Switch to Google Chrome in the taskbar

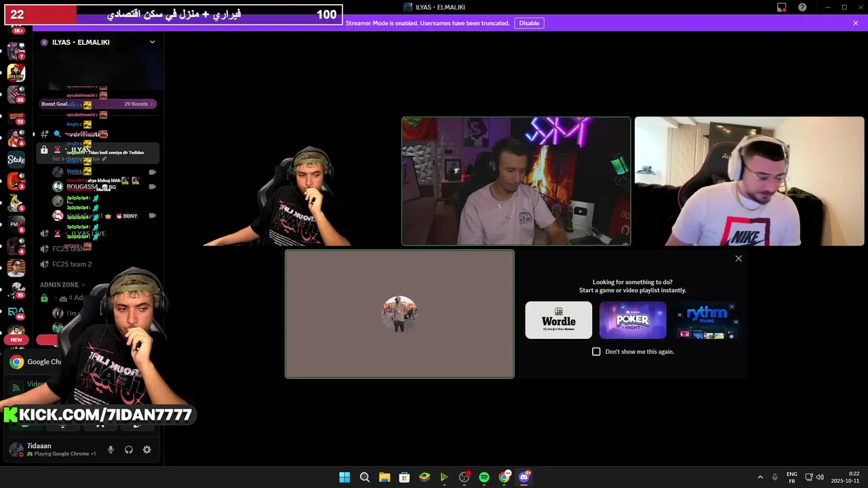coord(504,477)
